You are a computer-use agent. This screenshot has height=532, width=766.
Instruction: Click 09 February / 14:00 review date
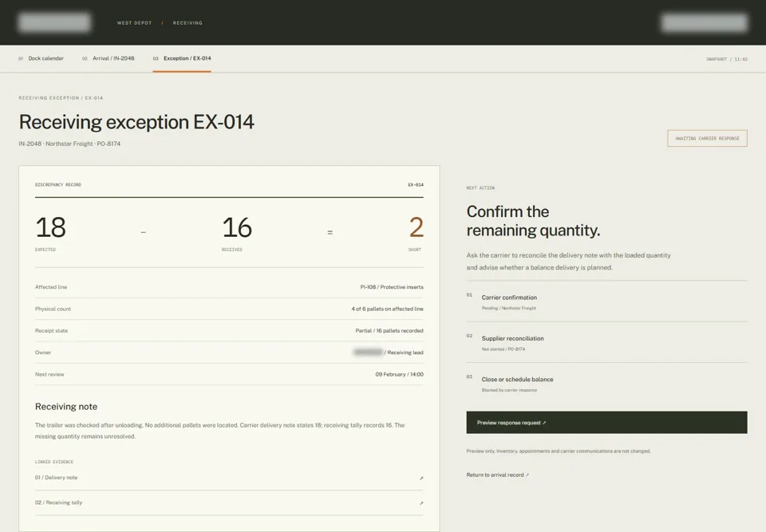click(399, 374)
